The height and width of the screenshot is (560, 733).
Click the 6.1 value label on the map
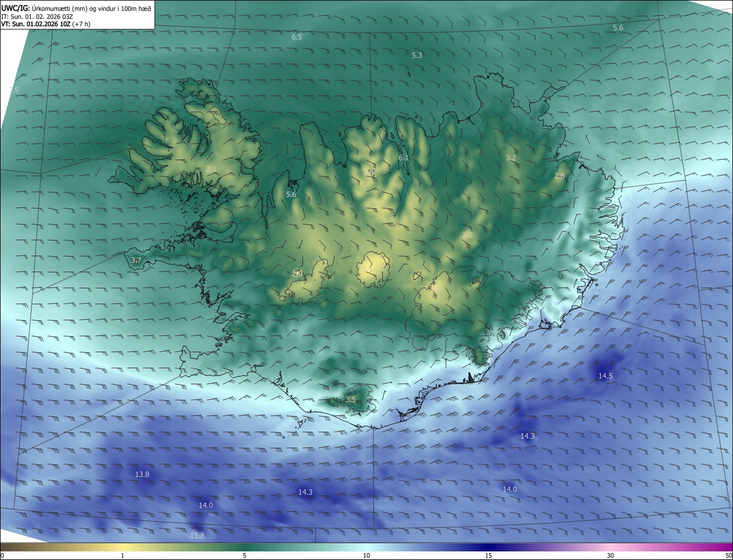coord(404,158)
